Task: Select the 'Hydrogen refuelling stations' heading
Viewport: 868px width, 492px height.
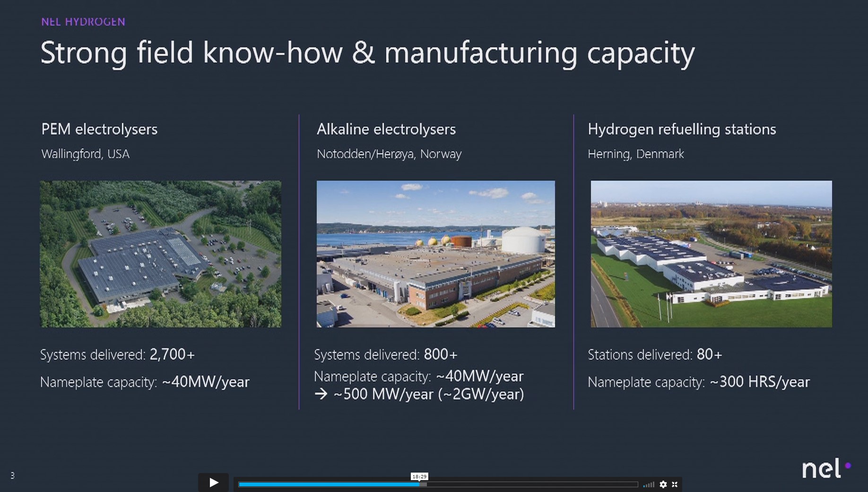Action: tap(682, 129)
